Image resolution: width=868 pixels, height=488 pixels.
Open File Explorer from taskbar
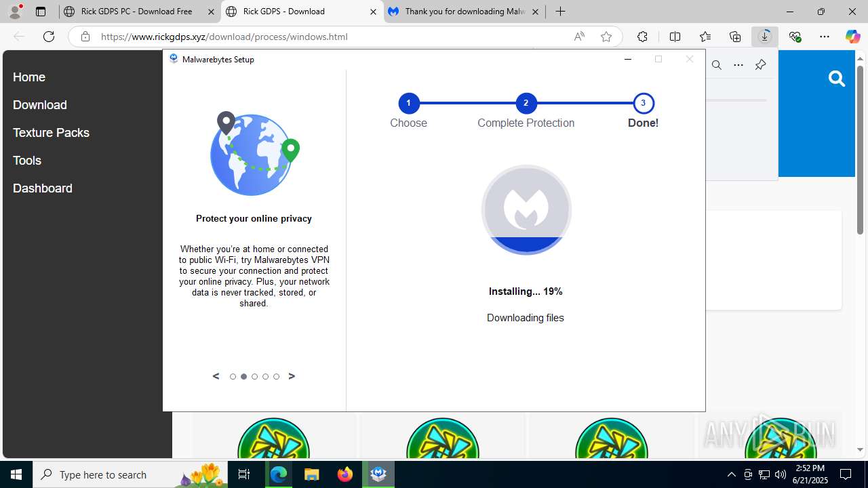coord(312,474)
